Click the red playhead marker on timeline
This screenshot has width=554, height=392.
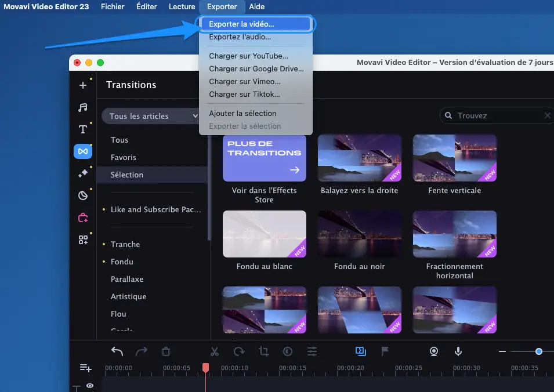[x=205, y=367]
